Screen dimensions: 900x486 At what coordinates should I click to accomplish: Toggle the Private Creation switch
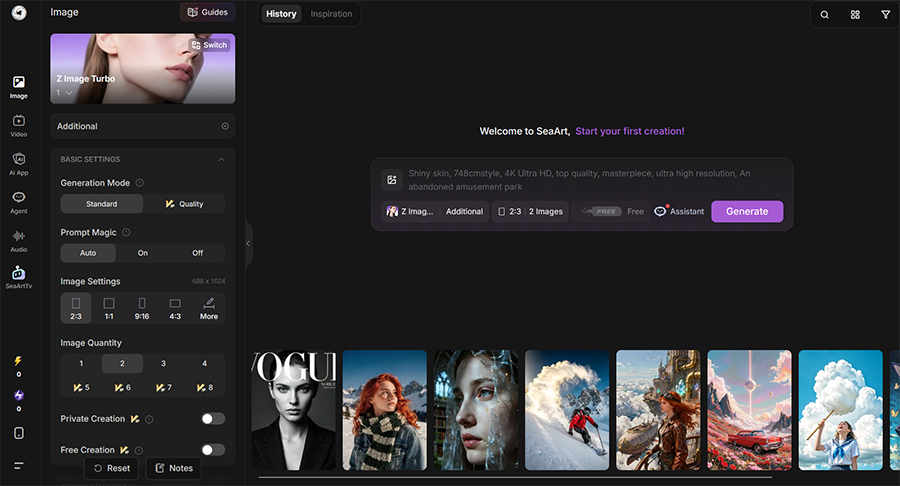(213, 419)
